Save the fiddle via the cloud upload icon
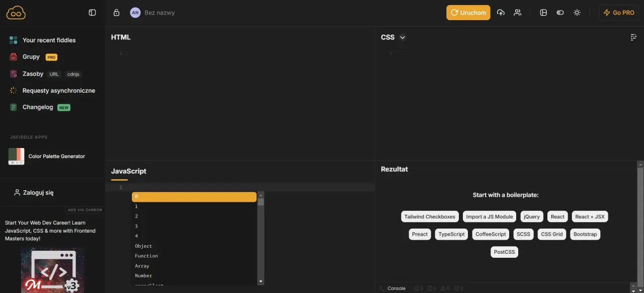 click(501, 12)
